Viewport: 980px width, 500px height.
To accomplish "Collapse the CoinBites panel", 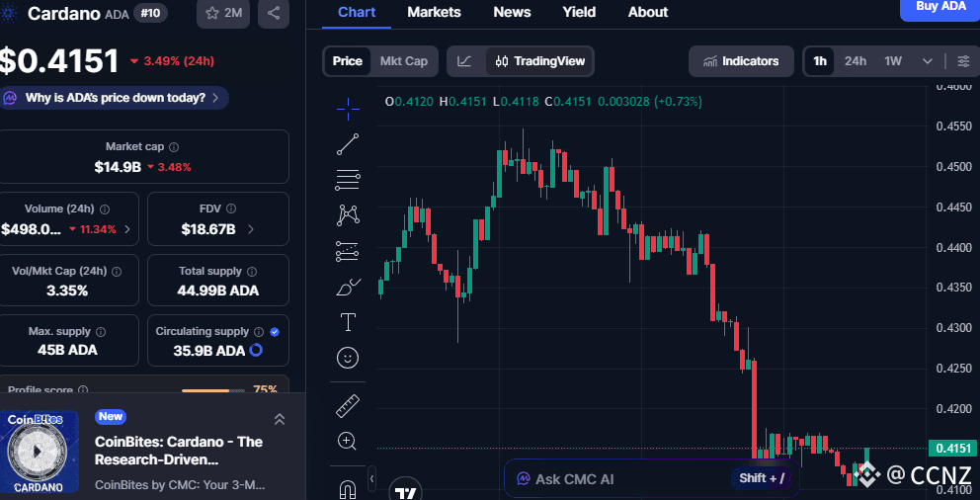I will (x=280, y=419).
